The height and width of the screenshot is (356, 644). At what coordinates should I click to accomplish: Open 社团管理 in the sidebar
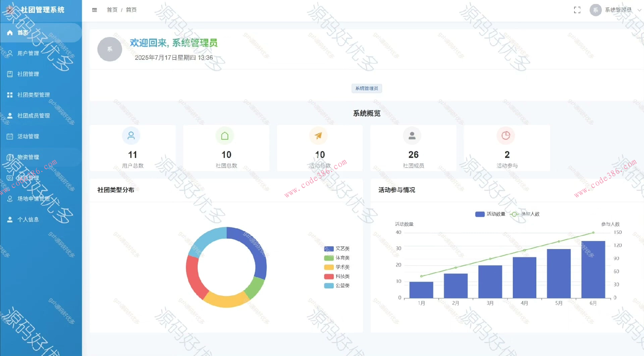coord(41,74)
